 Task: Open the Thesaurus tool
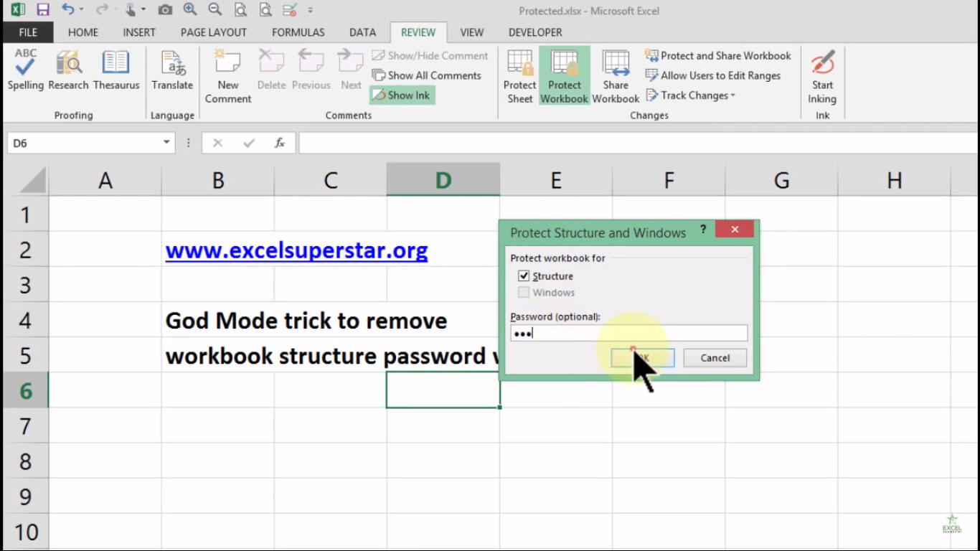[x=116, y=70]
